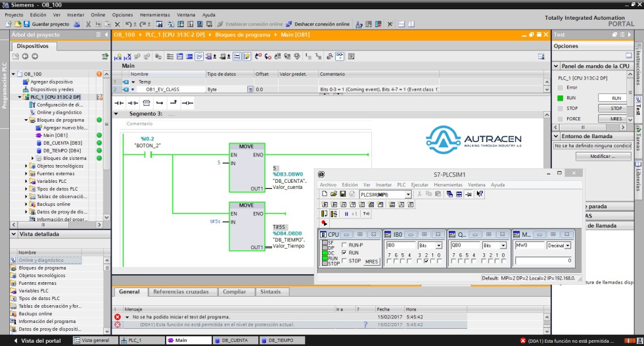Click open file icon in PLCSIM
The height and width of the screenshot is (346, 644).
point(334,194)
